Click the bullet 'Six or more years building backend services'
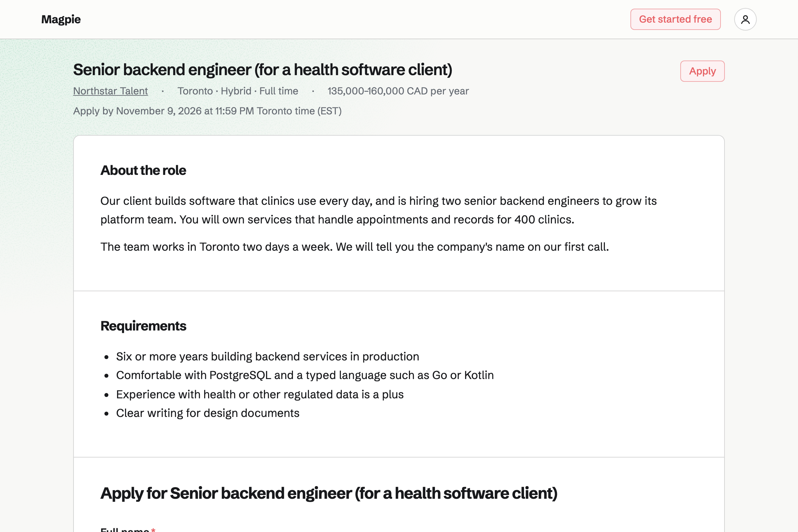This screenshot has width=798, height=532. tap(268, 356)
